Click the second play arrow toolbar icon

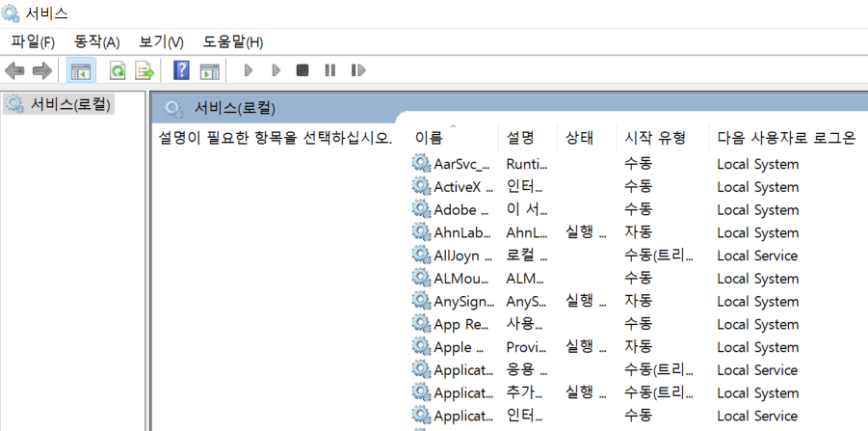coord(276,70)
